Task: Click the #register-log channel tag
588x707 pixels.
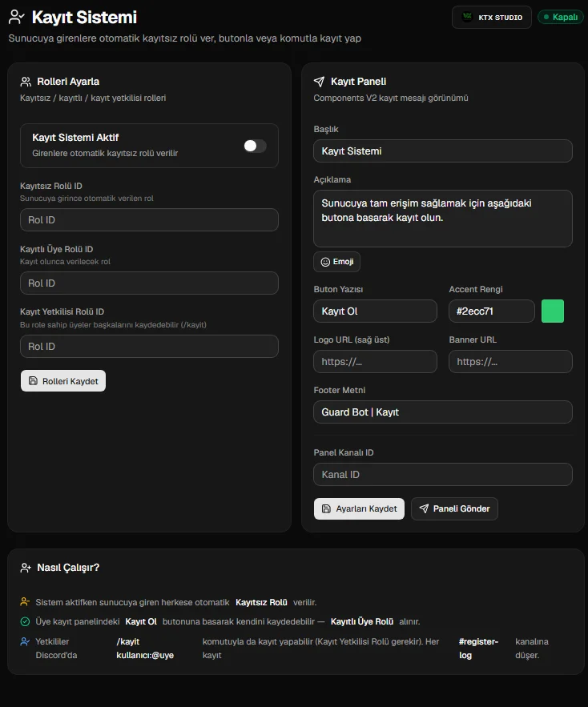Action: click(478, 649)
